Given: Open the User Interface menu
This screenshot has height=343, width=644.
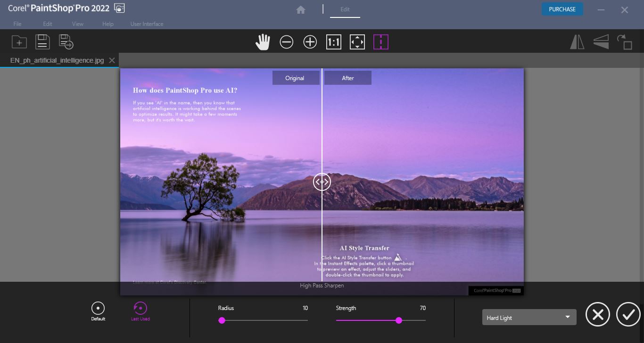Looking at the screenshot, I should 147,24.
